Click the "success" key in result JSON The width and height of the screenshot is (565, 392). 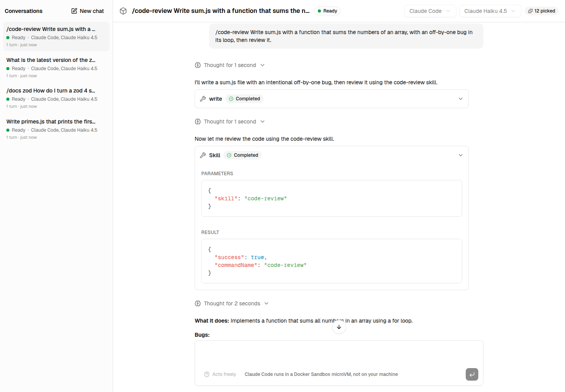point(230,258)
